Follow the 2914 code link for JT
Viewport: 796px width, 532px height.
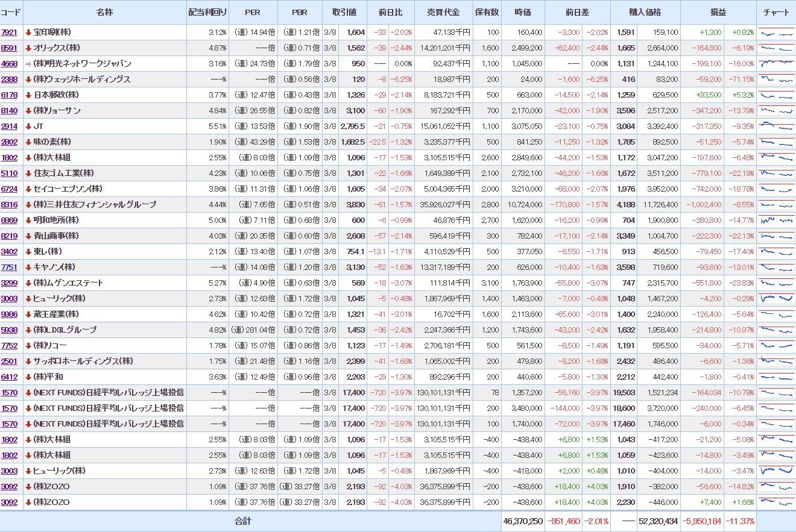coord(9,127)
